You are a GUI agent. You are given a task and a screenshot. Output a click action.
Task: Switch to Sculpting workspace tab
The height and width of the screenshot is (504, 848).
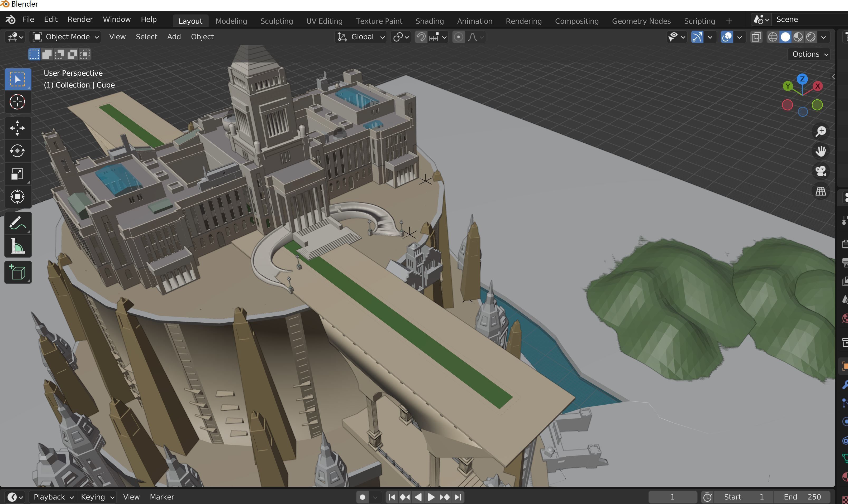point(277,21)
